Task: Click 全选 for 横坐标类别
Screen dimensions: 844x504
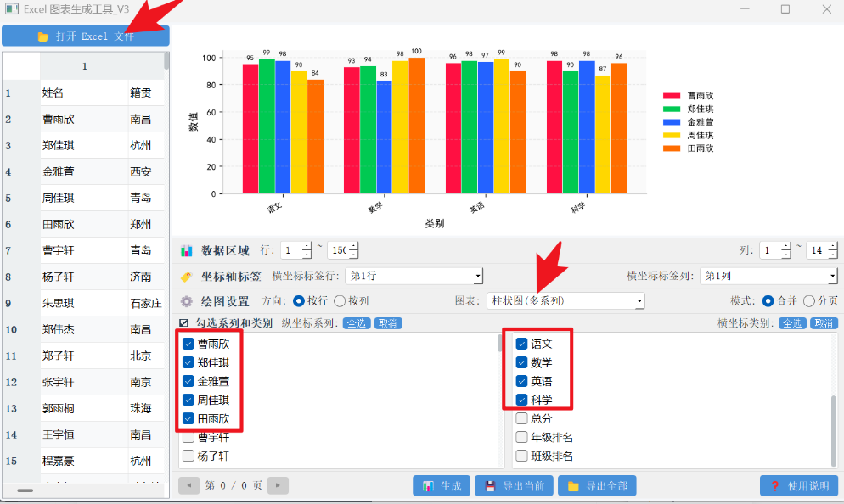Action: 792,323
